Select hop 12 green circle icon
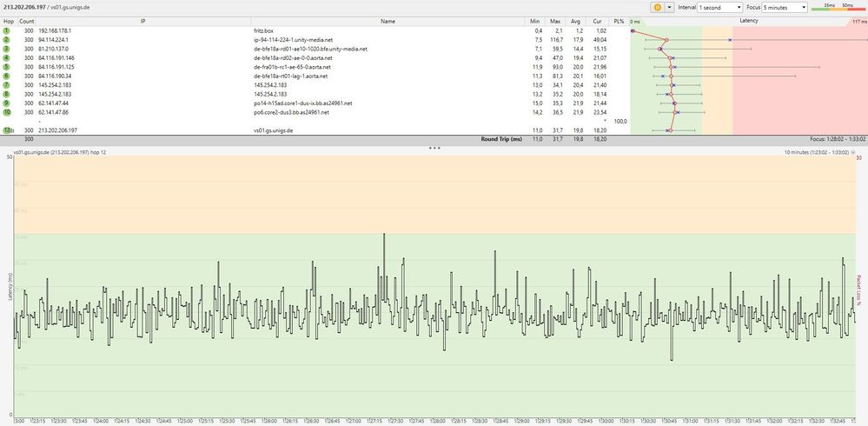Image resolution: width=868 pixels, height=426 pixels. (x=6, y=130)
